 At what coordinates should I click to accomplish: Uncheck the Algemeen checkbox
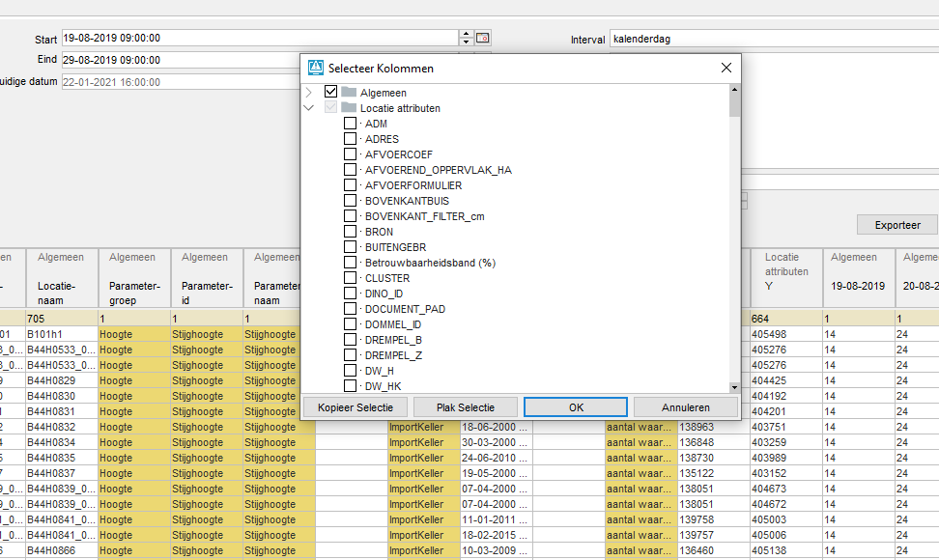pyautogui.click(x=330, y=92)
